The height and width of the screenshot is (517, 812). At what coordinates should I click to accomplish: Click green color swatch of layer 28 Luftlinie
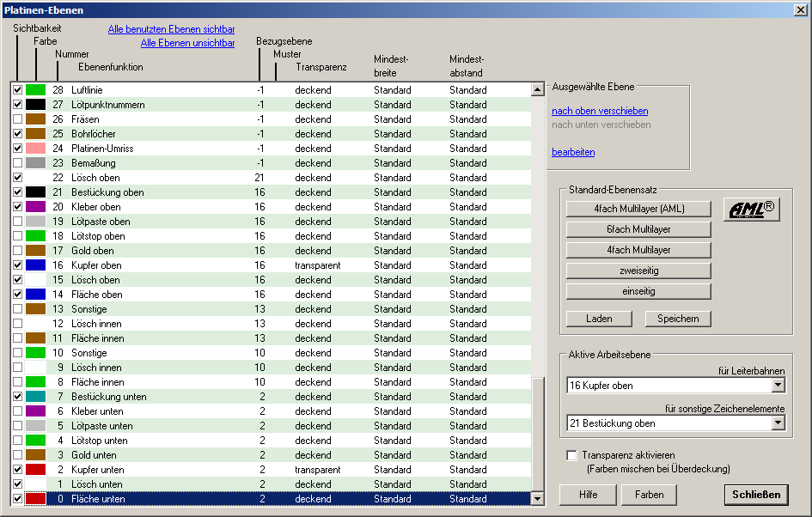point(36,89)
